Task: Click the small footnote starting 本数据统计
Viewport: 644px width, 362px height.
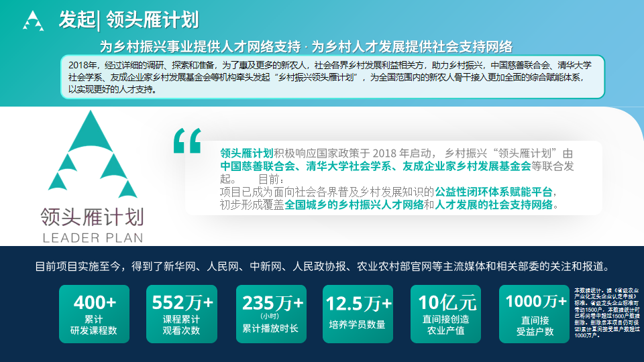Action: tap(607, 313)
